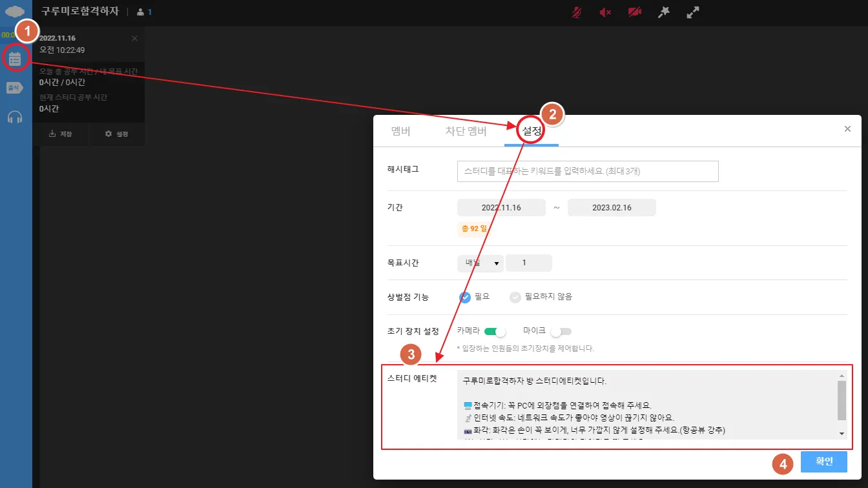Click the 오전 10:22:49 time text

[x=62, y=50]
